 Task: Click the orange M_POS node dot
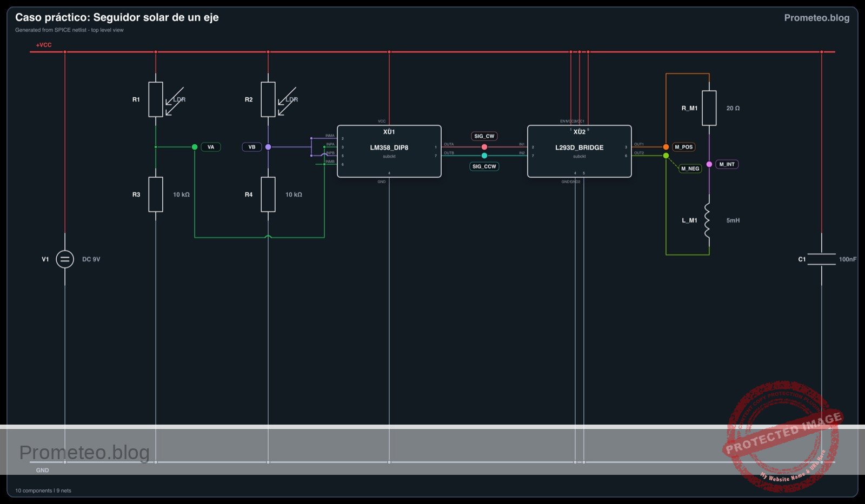coord(666,147)
